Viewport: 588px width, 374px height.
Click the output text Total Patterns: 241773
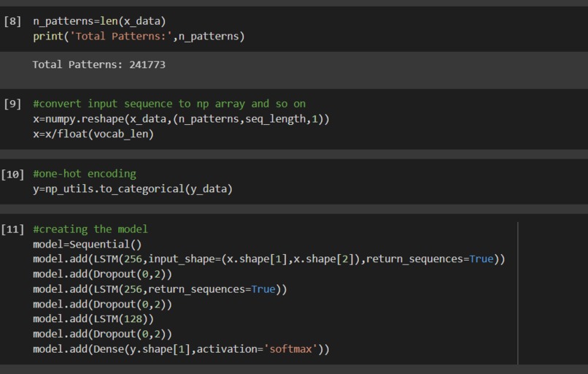pyautogui.click(x=99, y=64)
